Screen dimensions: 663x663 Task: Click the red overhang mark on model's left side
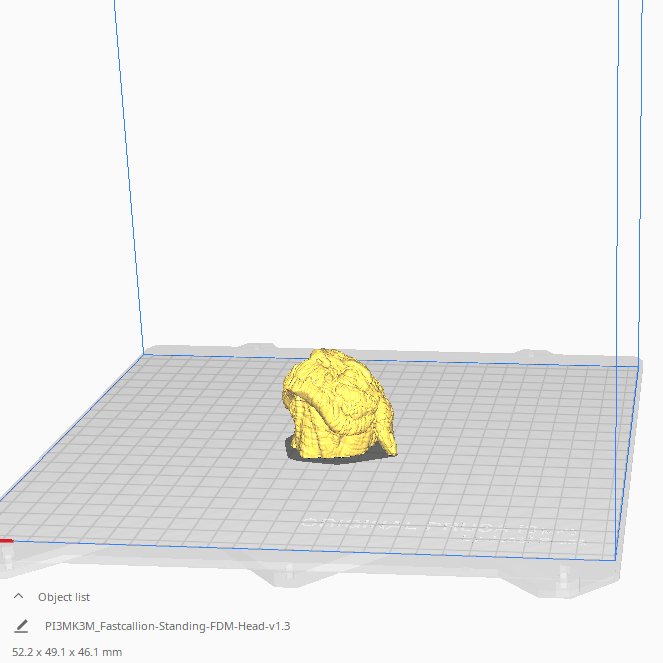point(288,391)
